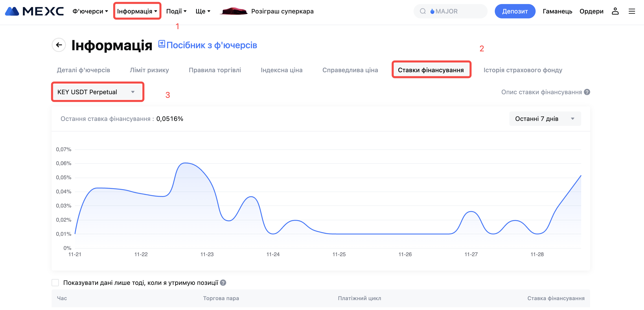The height and width of the screenshot is (310, 644).
Task: Click the back arrow button
Action: 59,45
